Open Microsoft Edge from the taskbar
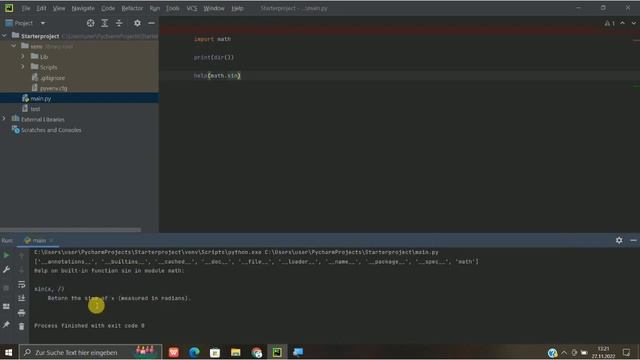Image resolution: width=640 pixels, height=360 pixels. [194, 352]
